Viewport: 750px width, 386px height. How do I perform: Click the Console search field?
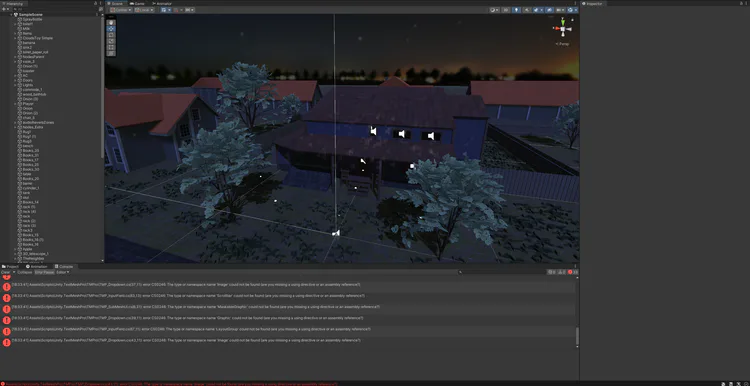(x=501, y=272)
